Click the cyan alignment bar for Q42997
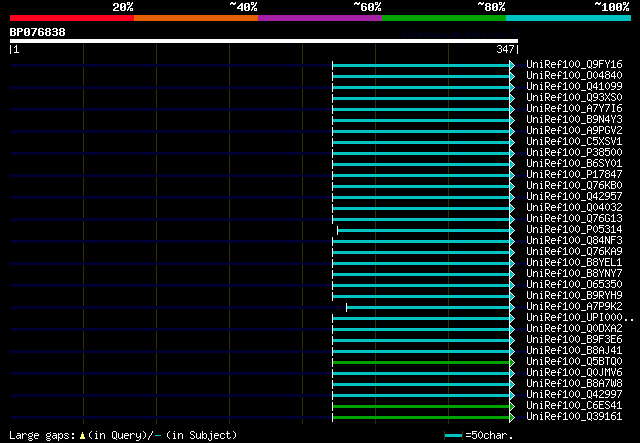Image resolution: width=640 pixels, height=443 pixels. click(x=421, y=396)
